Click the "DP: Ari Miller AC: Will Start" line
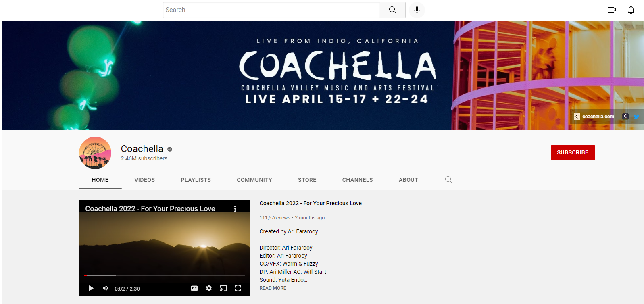This screenshot has width=644, height=304. click(x=293, y=272)
